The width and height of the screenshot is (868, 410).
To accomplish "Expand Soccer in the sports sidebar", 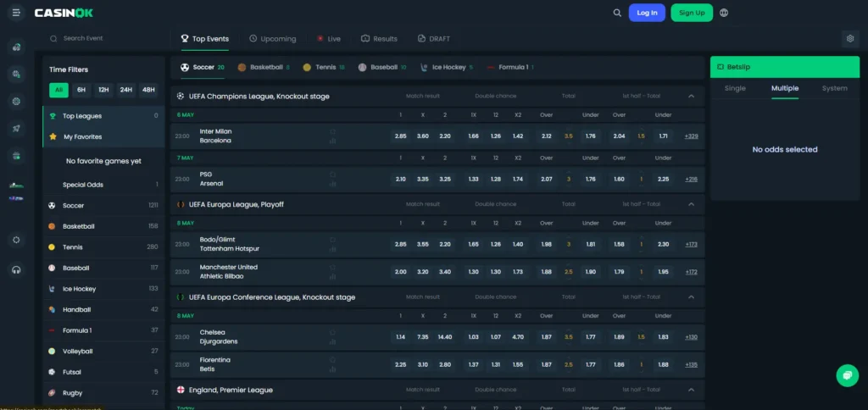I will click(x=103, y=205).
